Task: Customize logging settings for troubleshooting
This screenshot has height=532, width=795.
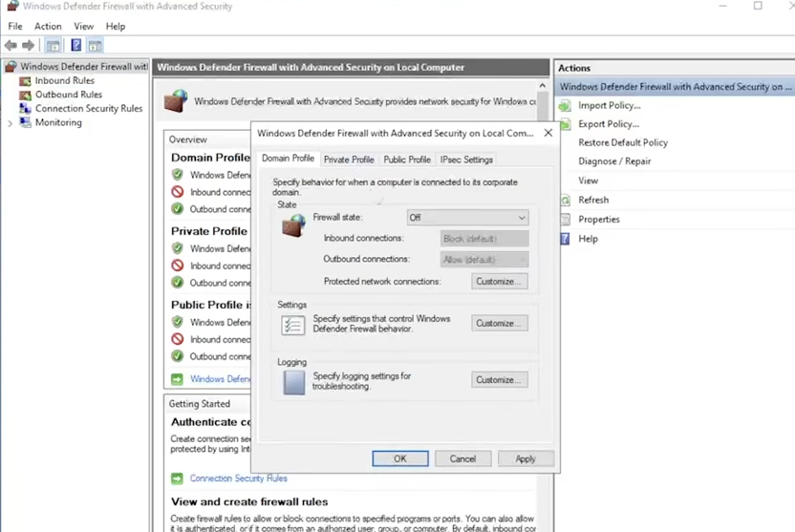Action: tap(500, 380)
